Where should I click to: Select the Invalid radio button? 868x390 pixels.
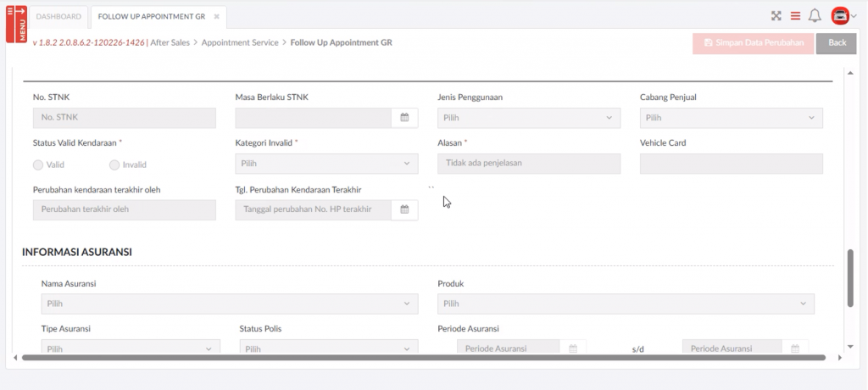tap(114, 165)
